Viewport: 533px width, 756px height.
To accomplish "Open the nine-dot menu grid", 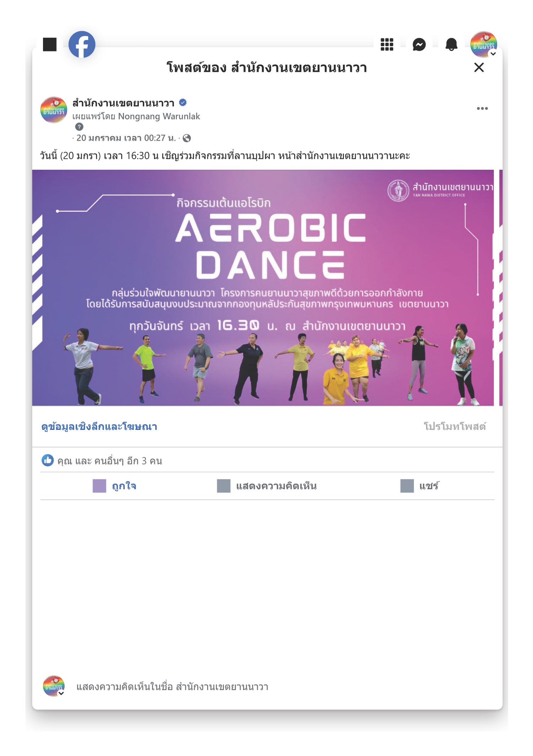I will tap(387, 44).
